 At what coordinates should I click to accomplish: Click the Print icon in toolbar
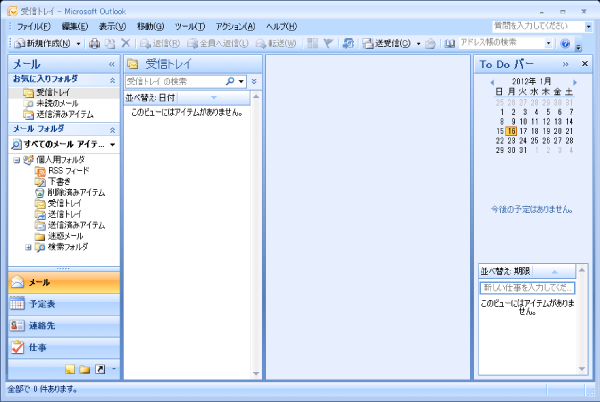click(x=94, y=44)
